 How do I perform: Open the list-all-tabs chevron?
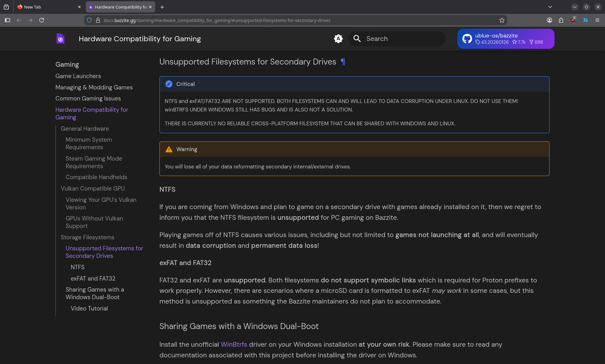click(550, 7)
